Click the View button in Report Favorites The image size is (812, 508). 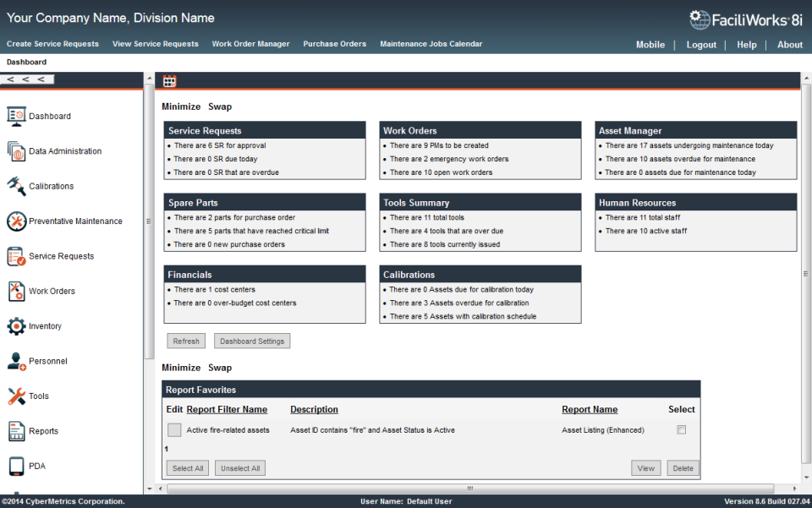[645, 468]
